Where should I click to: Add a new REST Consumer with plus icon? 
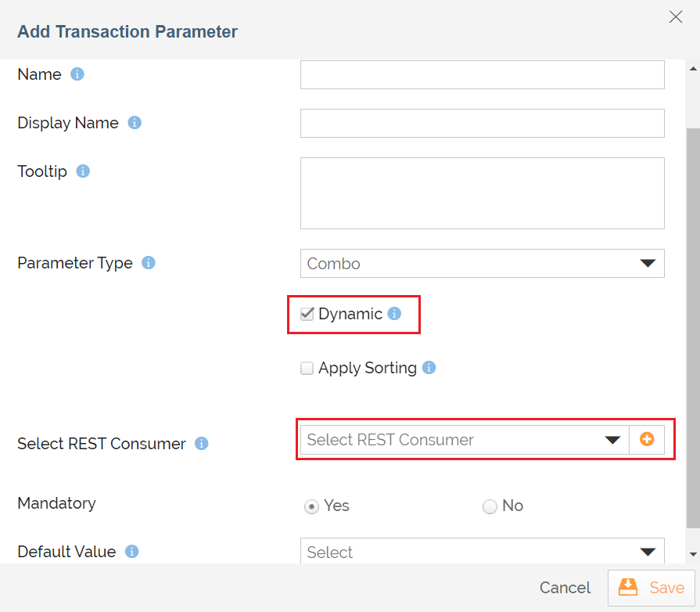pyautogui.click(x=647, y=440)
